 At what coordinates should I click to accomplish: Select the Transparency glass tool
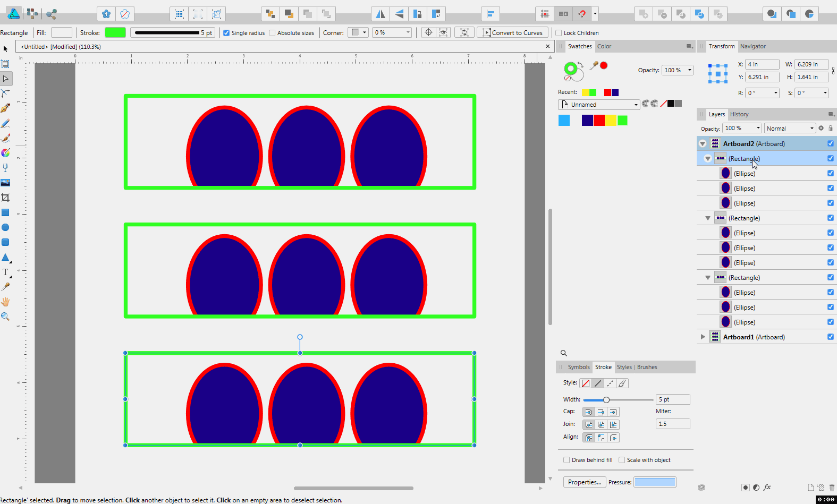point(5,168)
